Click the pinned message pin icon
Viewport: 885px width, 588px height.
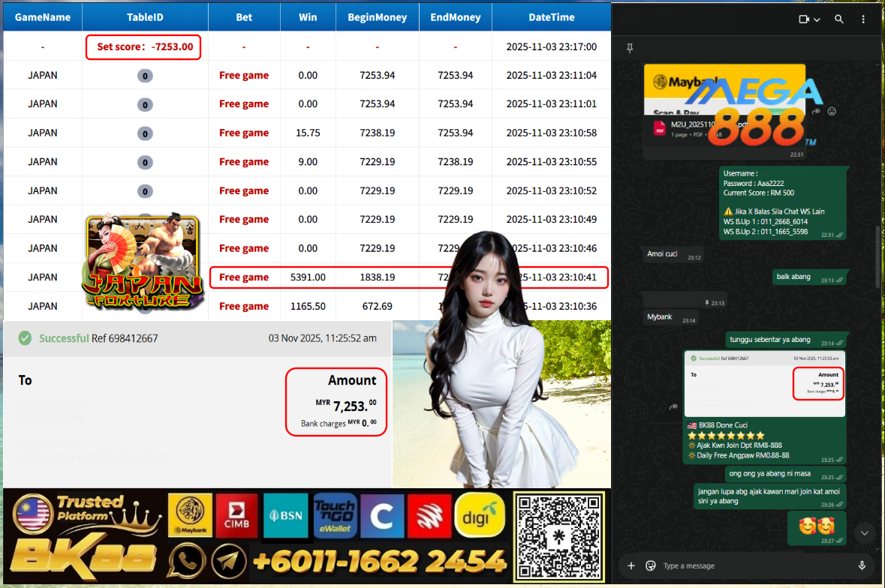pyautogui.click(x=630, y=48)
